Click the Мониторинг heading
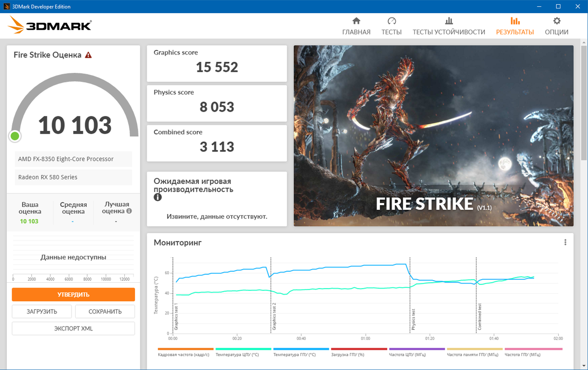Viewport: 588px width, 370px height. pos(178,243)
